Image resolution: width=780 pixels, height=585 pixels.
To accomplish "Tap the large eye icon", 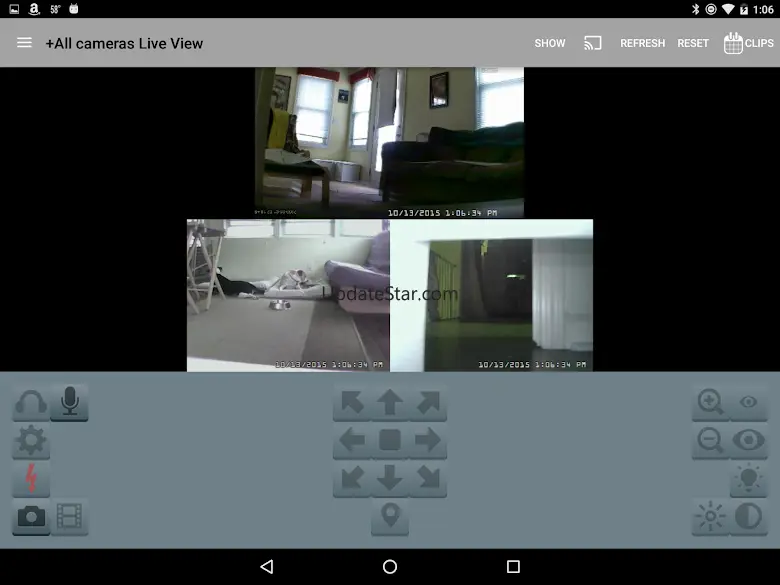I will click(749, 441).
